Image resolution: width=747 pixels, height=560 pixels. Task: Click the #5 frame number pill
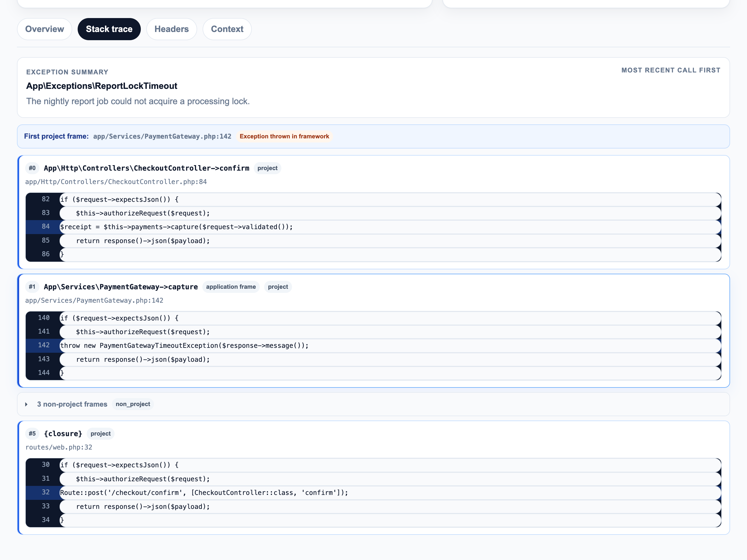pyautogui.click(x=32, y=433)
